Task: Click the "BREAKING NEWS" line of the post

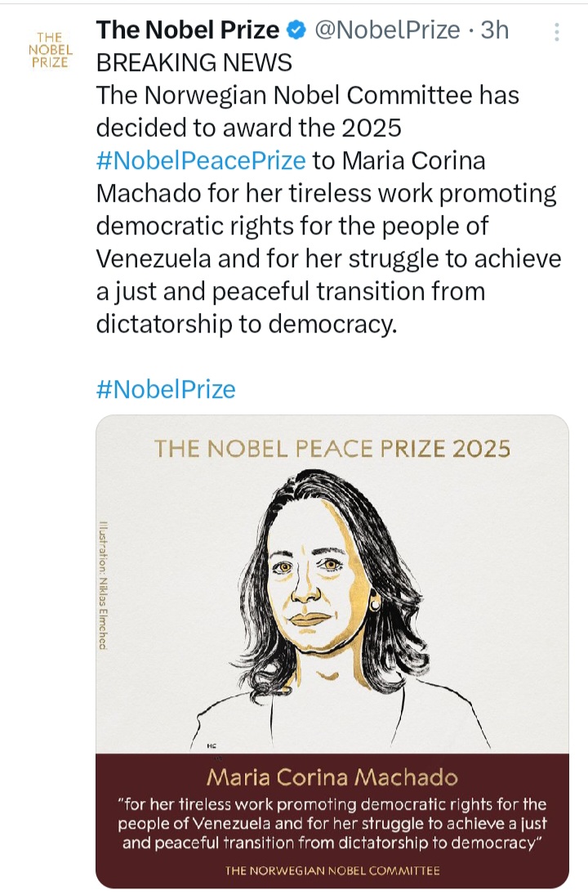Action: pyautogui.click(x=194, y=63)
